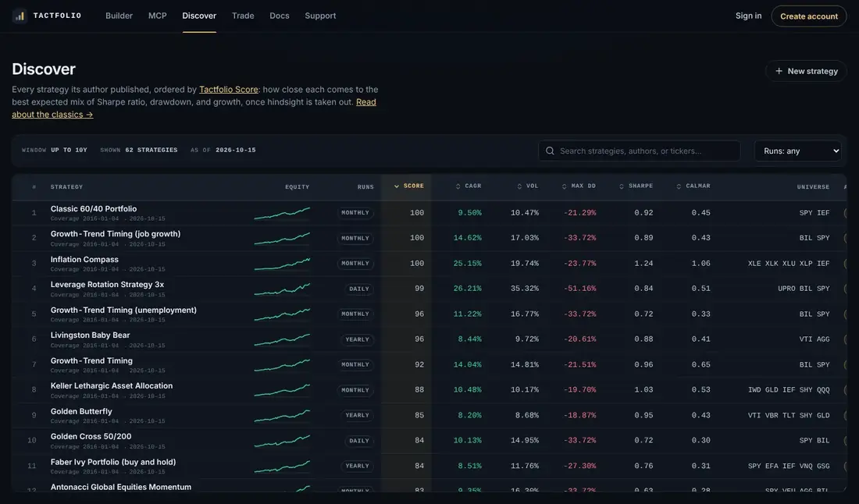
Task: Click the UP TO 10Y window label
Action: click(x=69, y=150)
